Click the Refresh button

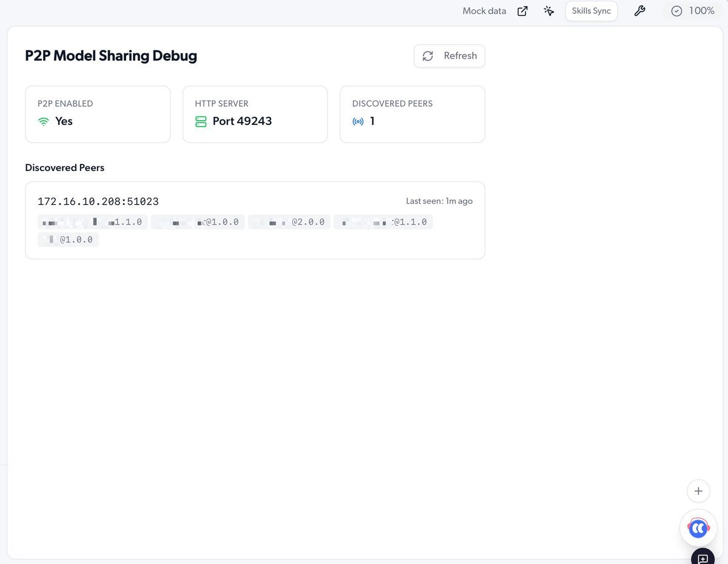coord(450,56)
